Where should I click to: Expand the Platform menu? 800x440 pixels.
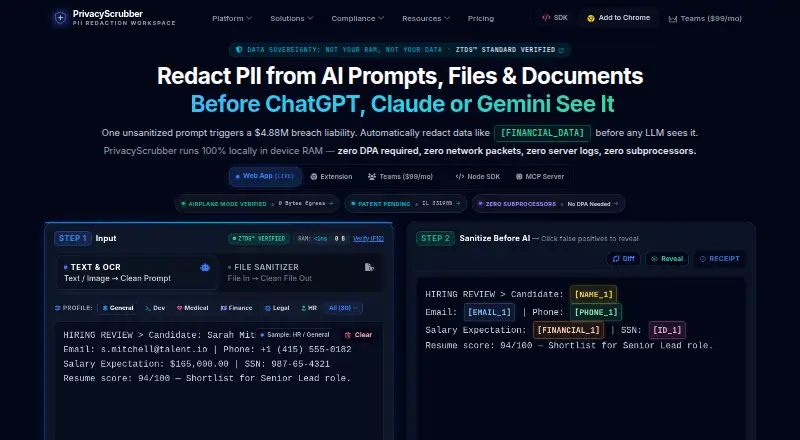(232, 18)
